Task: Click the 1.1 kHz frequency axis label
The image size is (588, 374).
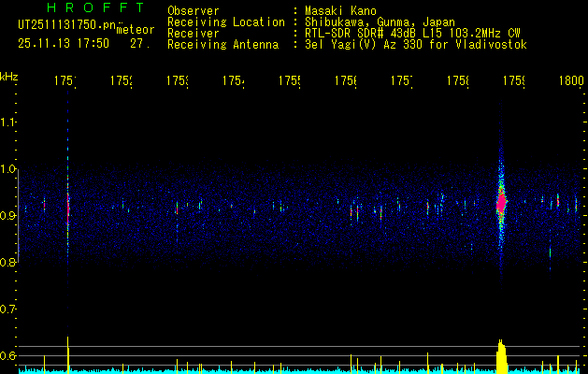Action: [7, 122]
